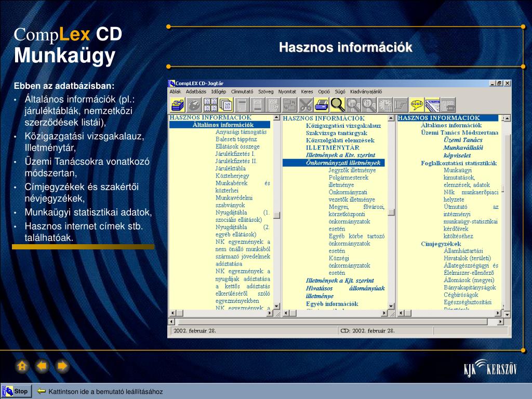Image resolution: width=532 pixels, height=399 pixels.
Task: Click middle pane vertical scrollbar thumb
Action: coord(391,212)
